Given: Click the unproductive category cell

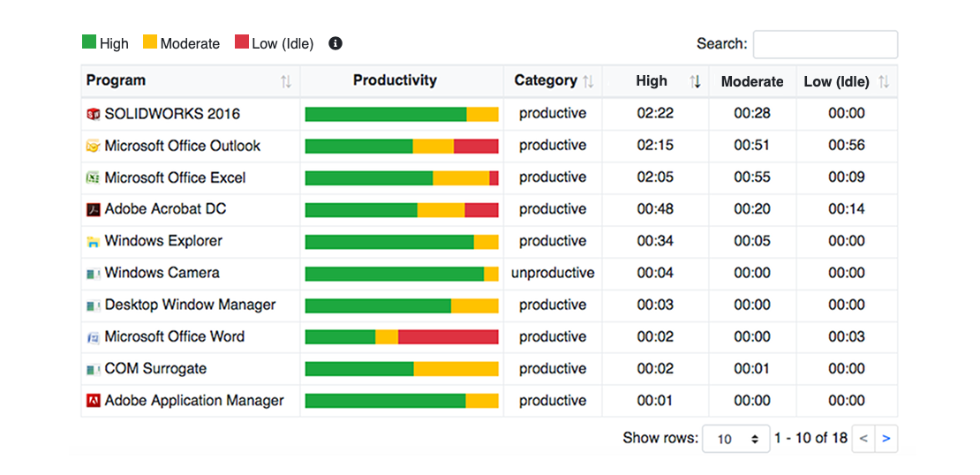Looking at the screenshot, I should (x=553, y=273).
